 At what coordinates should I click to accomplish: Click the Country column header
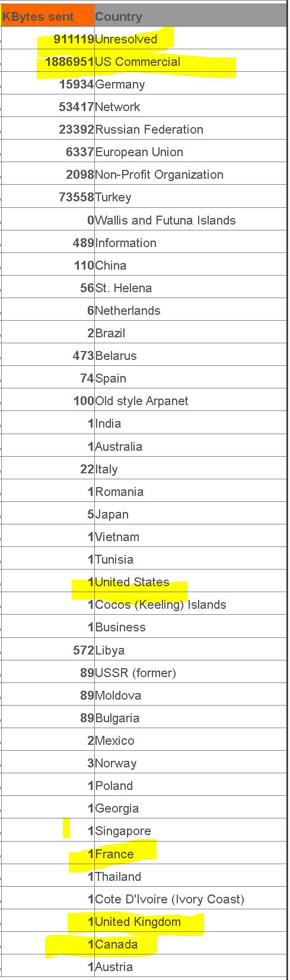tap(190, 16)
